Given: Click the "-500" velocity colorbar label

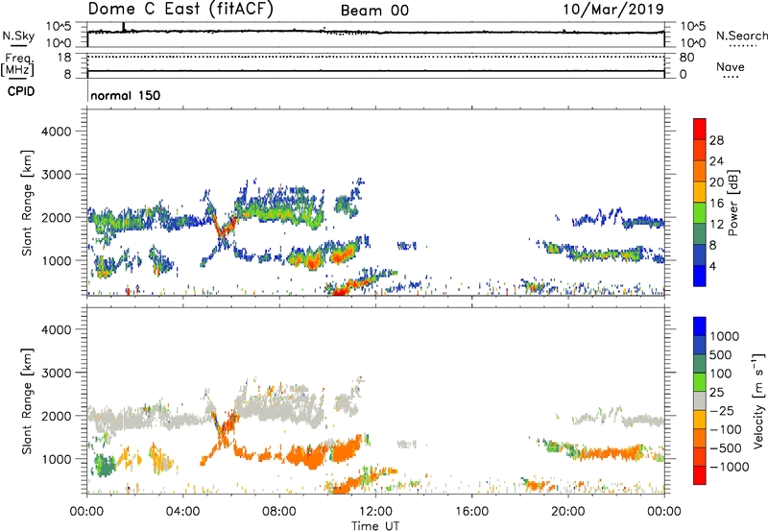Looking at the screenshot, I should click(726, 448).
